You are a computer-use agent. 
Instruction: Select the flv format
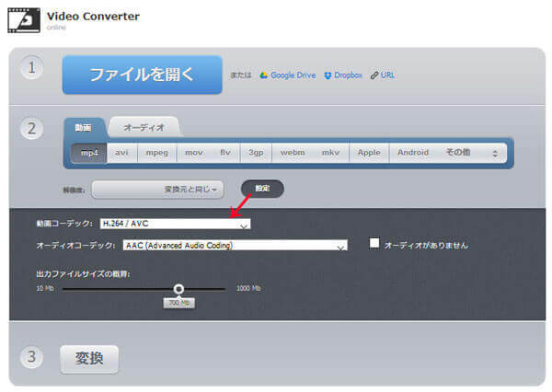(225, 153)
